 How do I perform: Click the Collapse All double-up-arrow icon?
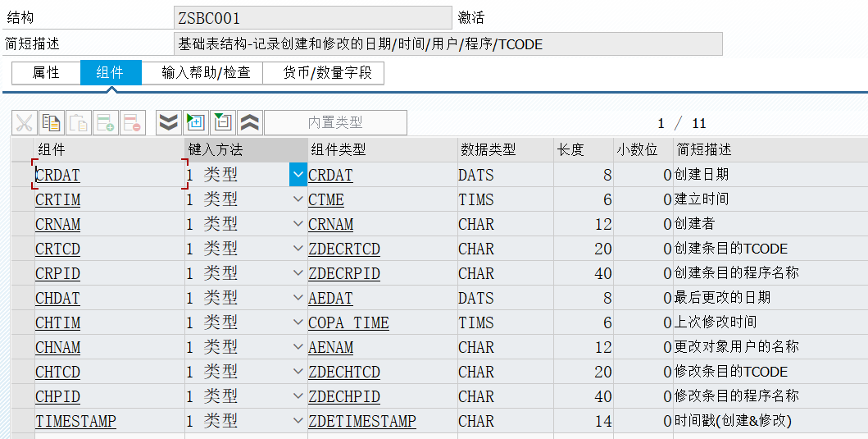click(x=250, y=122)
